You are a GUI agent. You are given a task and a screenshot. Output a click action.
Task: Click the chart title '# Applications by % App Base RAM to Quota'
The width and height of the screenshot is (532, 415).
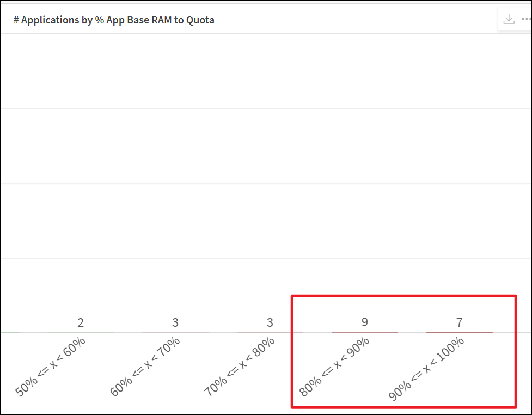pyautogui.click(x=114, y=20)
